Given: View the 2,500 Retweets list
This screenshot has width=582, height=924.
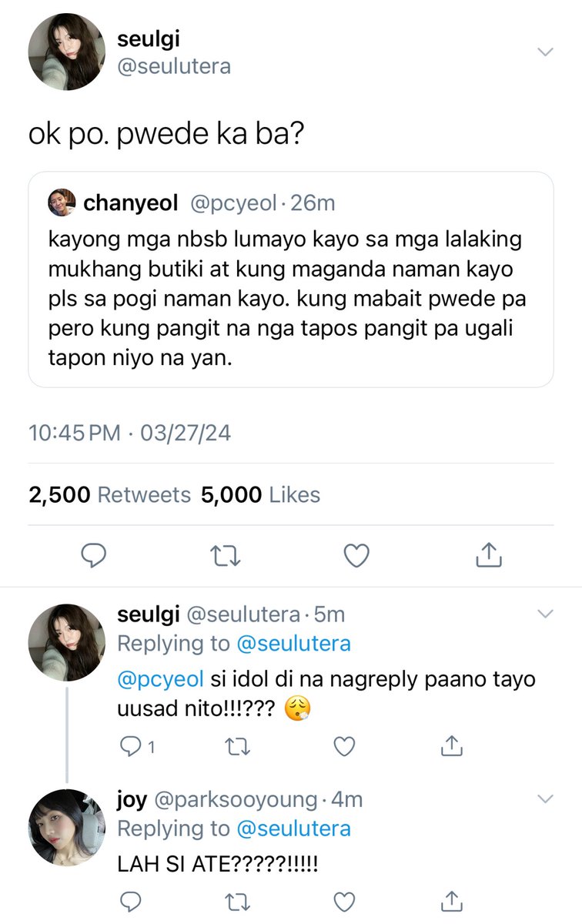Looking at the screenshot, I should click(x=110, y=494).
